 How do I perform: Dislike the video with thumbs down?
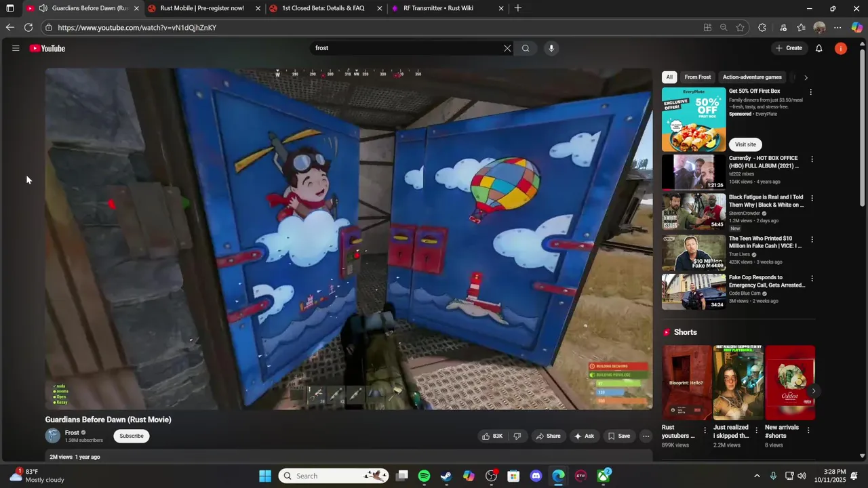517,436
